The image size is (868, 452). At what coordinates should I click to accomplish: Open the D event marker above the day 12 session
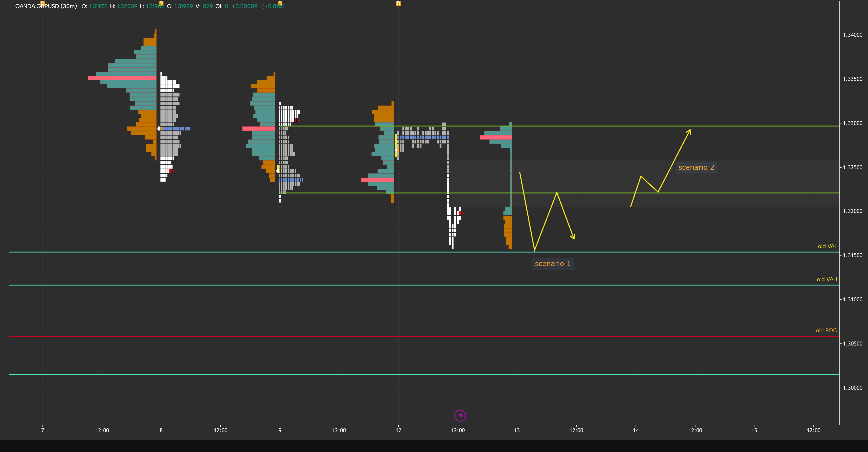coord(399,3)
